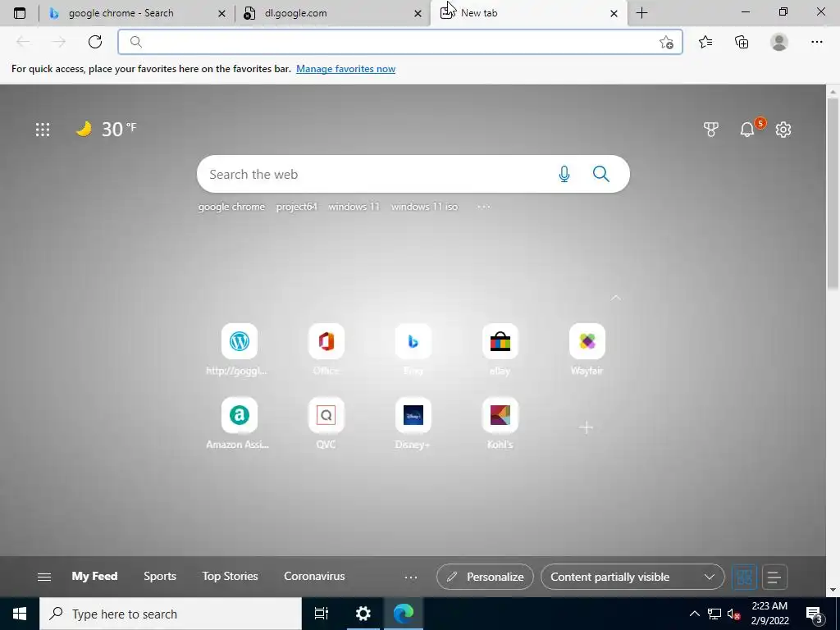Open the Amazon Assistant quick link tile

point(239,415)
